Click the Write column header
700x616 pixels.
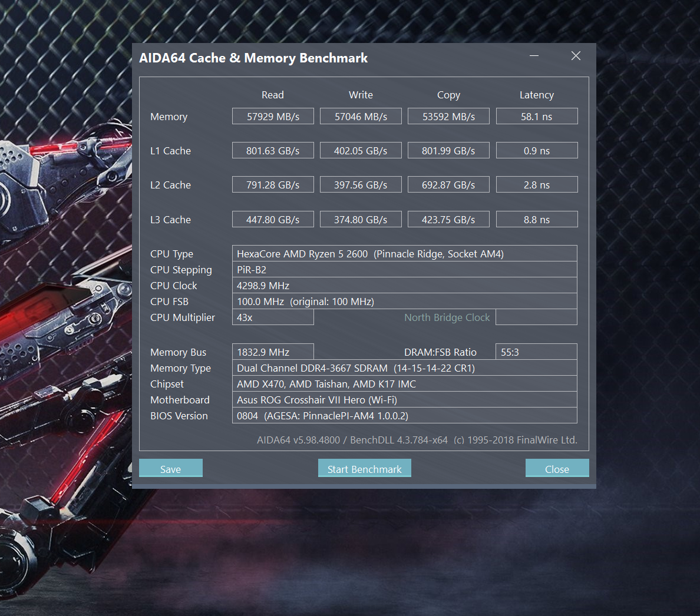pyautogui.click(x=361, y=95)
